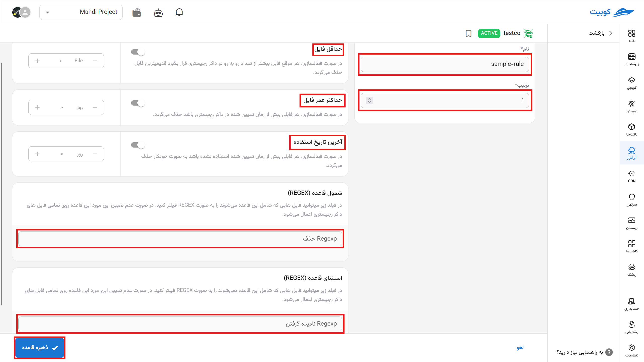Click the Regexp نادیده گرفتن input field
Viewport: 644px width, 362px height.
pyautogui.click(x=180, y=324)
